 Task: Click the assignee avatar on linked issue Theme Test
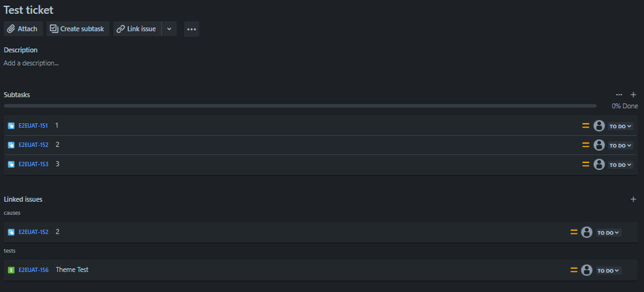click(587, 270)
